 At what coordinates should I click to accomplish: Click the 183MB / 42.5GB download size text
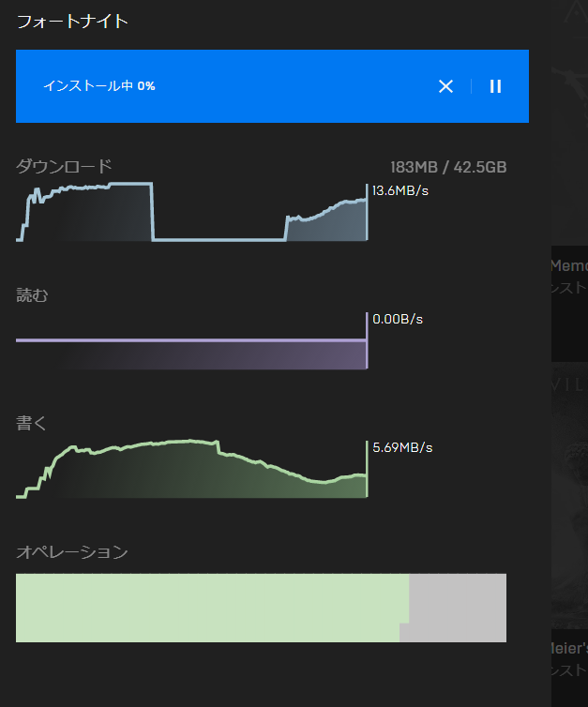click(448, 167)
